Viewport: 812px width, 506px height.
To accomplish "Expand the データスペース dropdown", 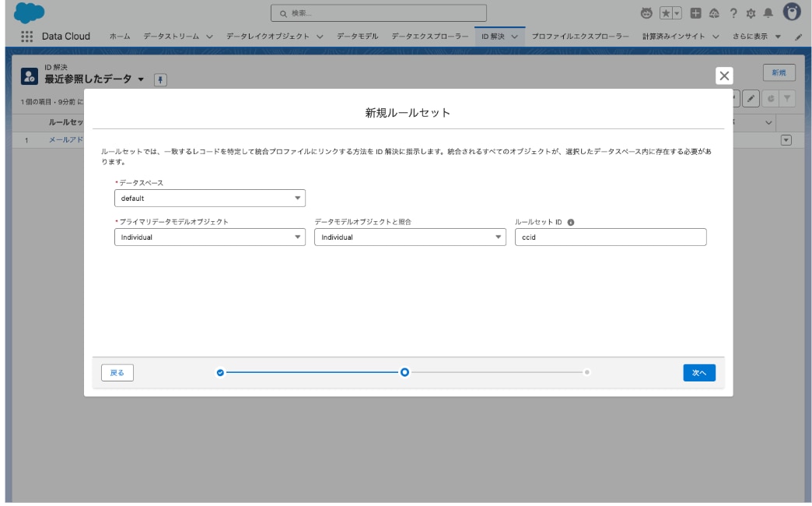I will click(209, 199).
